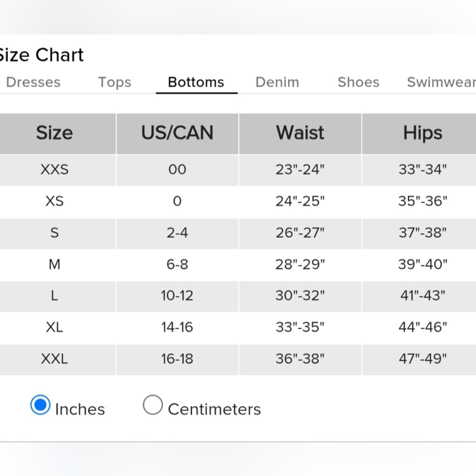This screenshot has height=476, width=476.
Task: Click the 10-12 US/CAN cell
Action: (x=177, y=296)
